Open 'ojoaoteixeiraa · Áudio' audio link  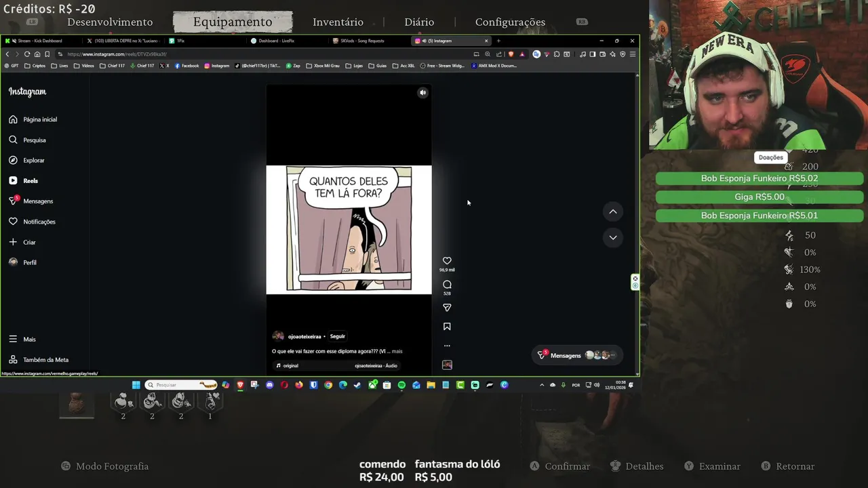click(376, 366)
